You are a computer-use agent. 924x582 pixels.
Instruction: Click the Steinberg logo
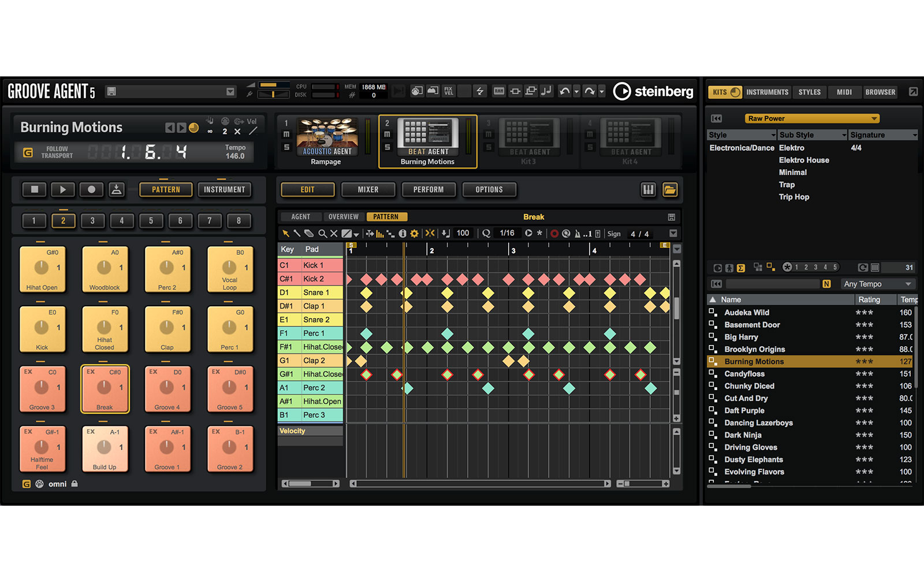pyautogui.click(x=653, y=91)
